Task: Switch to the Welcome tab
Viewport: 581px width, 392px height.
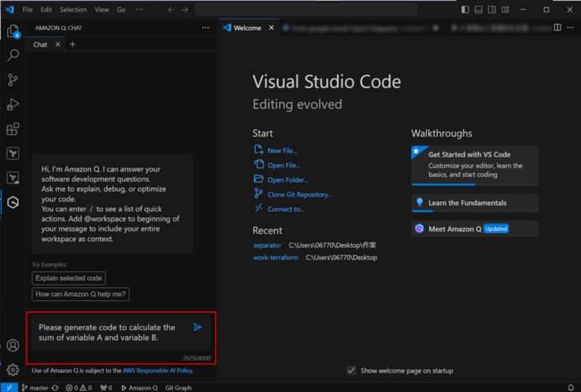Action: (247, 28)
